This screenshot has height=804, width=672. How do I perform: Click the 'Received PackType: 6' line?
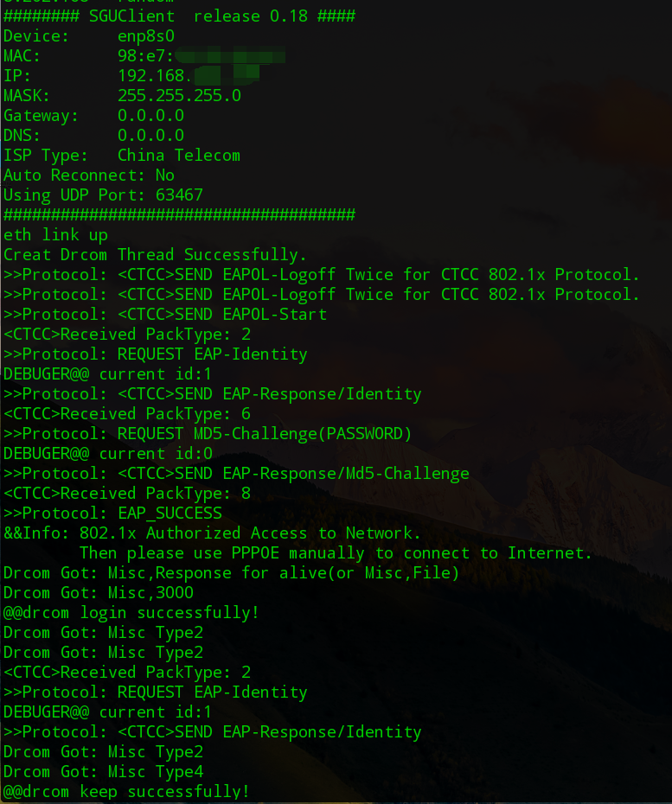[127, 414]
